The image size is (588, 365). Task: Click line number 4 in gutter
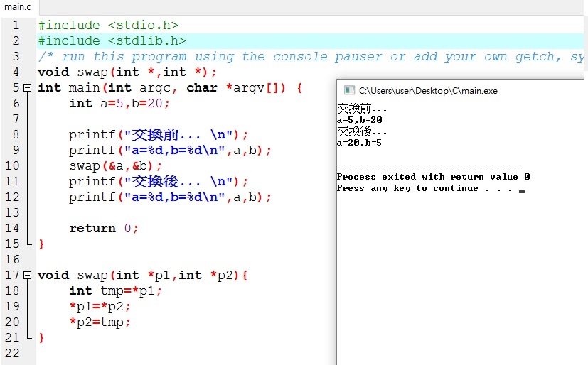point(16,72)
